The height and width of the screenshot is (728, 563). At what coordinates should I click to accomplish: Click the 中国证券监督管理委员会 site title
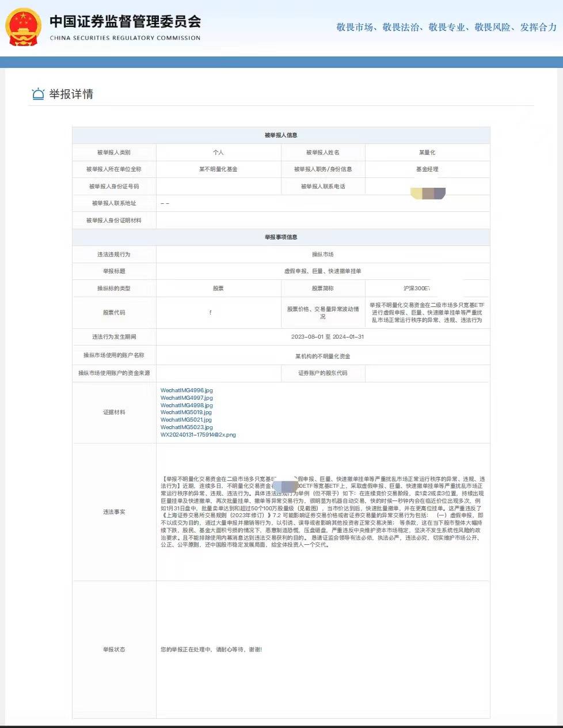point(125,22)
